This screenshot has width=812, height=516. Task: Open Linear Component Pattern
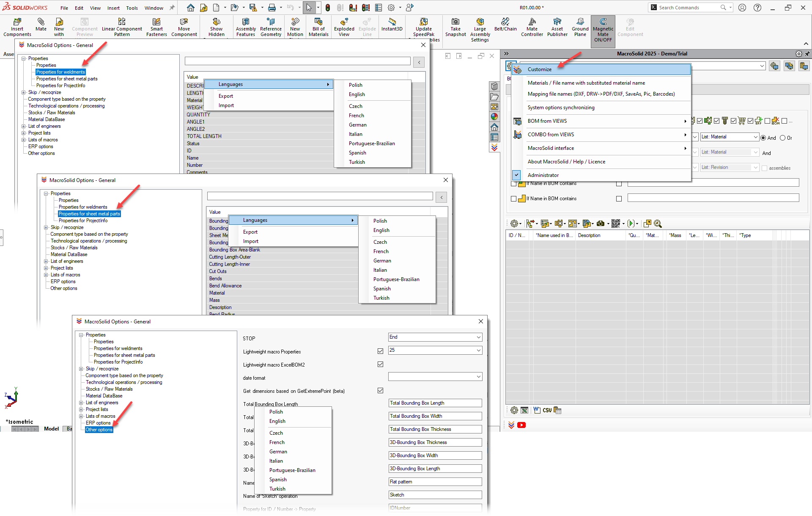click(122, 27)
